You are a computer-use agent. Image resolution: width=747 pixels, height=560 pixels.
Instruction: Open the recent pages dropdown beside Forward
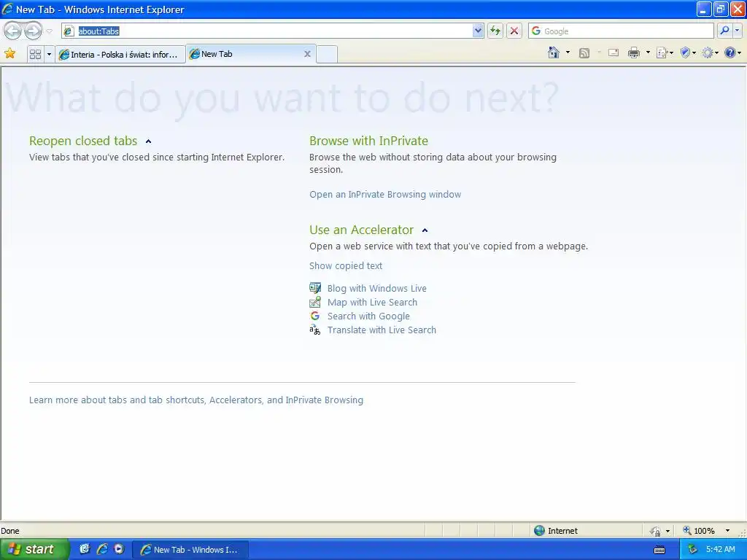click(x=49, y=31)
